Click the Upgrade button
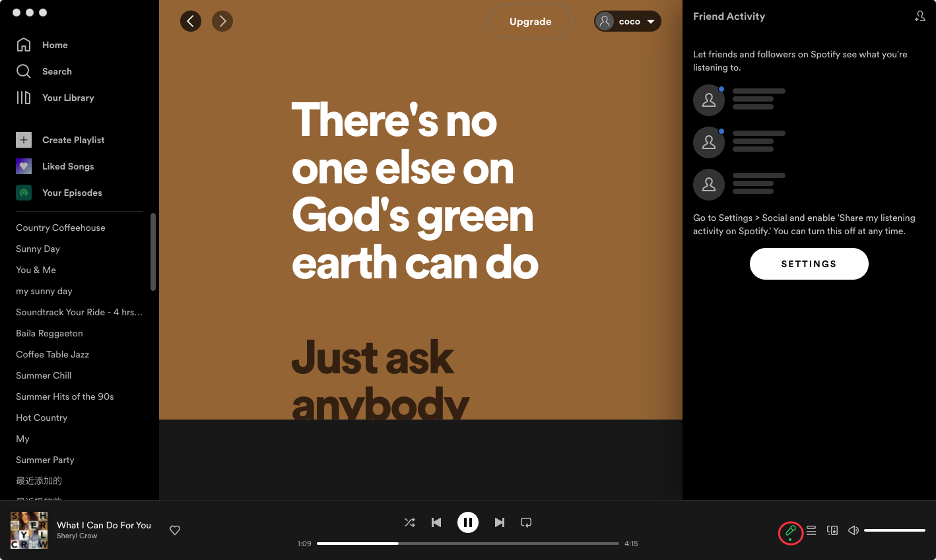Screen dimensions: 936x560 [530, 21]
